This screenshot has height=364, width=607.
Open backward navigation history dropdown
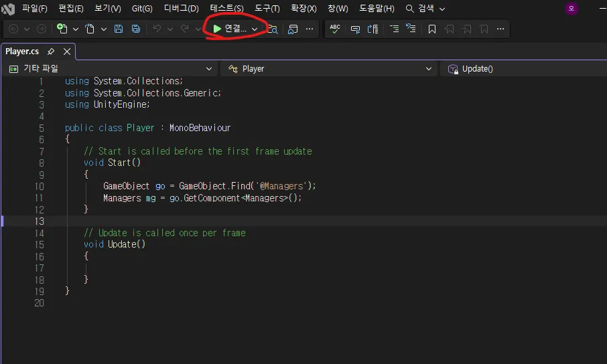(27, 29)
